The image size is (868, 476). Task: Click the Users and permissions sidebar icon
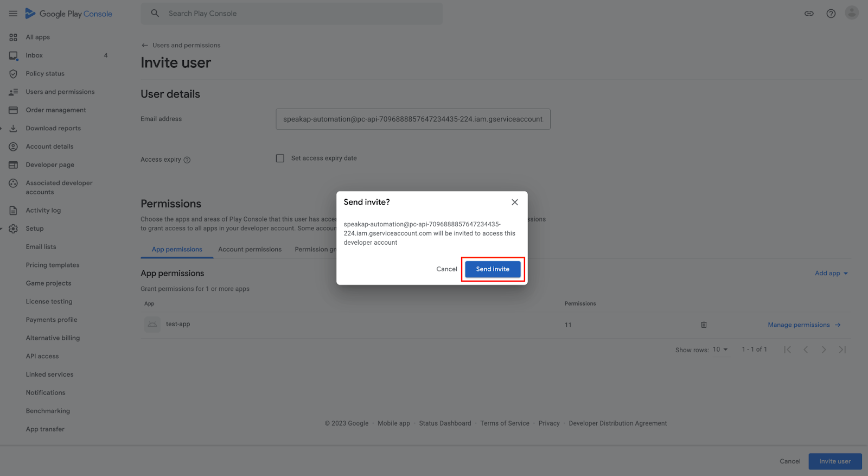click(13, 92)
